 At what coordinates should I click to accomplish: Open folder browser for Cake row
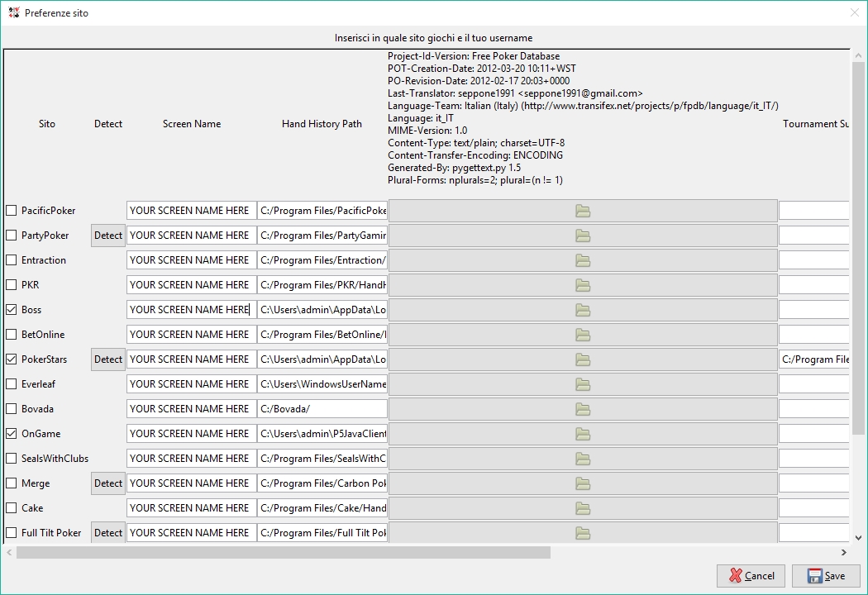coord(583,508)
